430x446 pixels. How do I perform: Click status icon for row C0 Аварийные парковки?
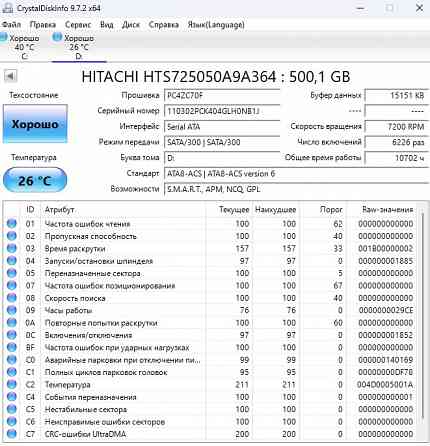12,360
